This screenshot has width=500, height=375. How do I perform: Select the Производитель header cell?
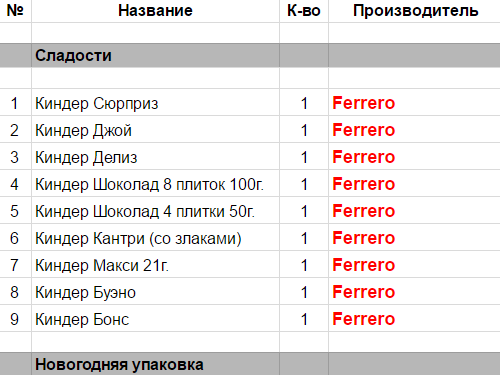414,11
